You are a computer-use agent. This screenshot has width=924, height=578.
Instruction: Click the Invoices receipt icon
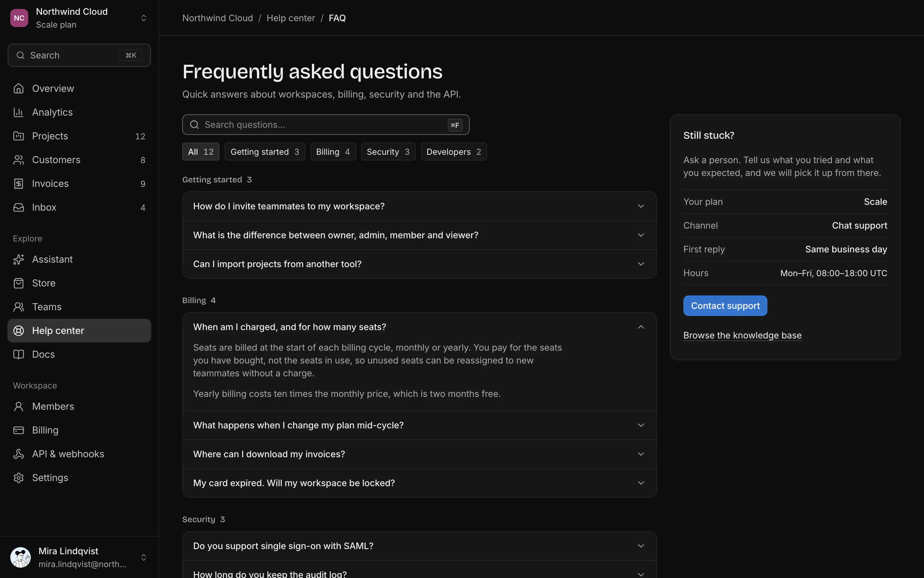tap(18, 183)
